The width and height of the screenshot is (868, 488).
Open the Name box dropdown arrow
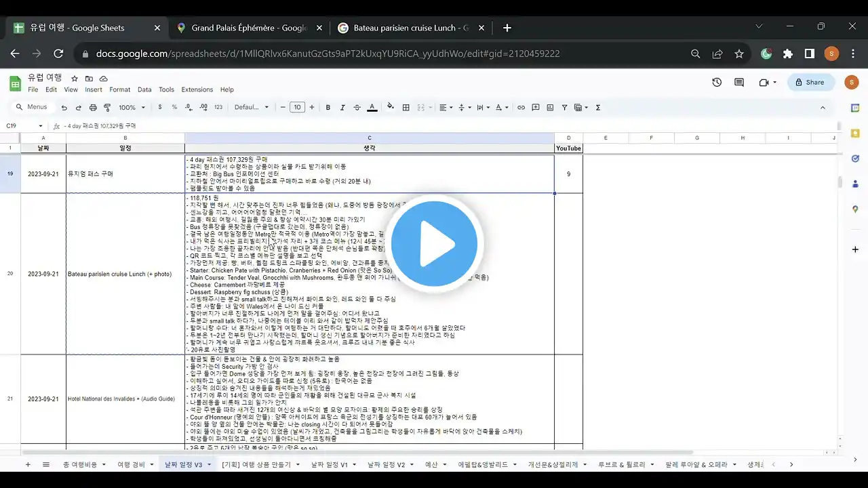41,126
